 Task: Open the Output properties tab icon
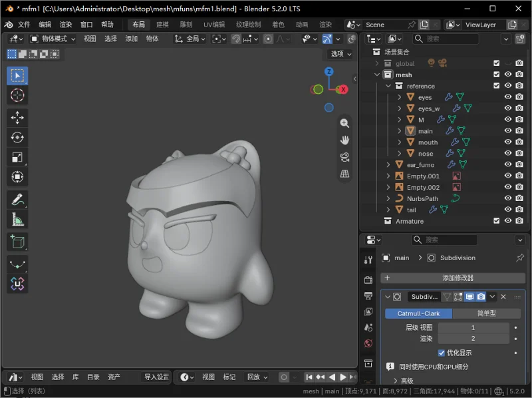coord(368,296)
